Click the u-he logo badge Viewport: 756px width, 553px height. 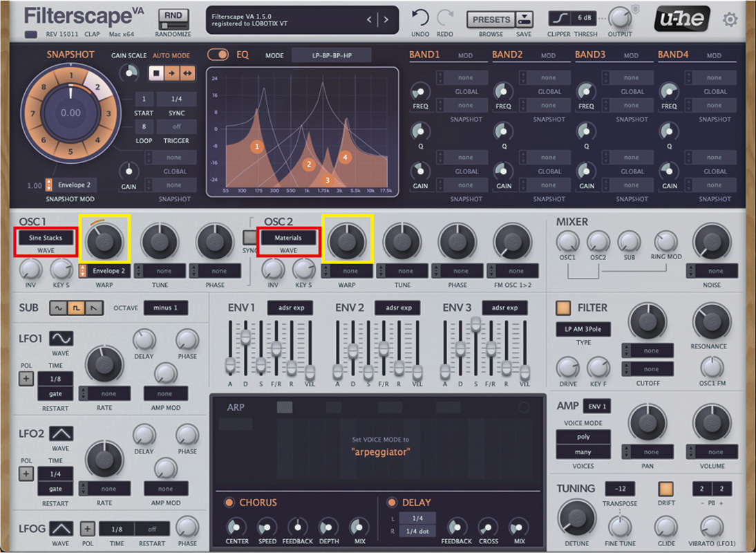point(682,19)
